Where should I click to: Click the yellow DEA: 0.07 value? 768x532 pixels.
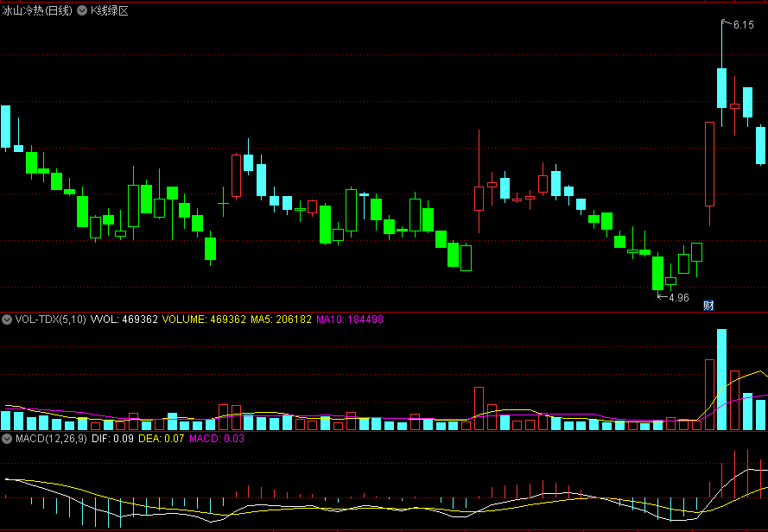(162, 439)
